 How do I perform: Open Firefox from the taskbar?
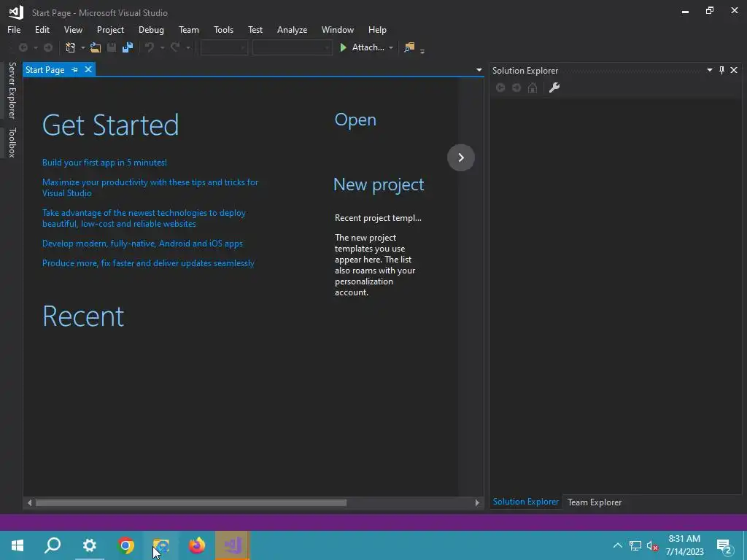click(x=197, y=545)
